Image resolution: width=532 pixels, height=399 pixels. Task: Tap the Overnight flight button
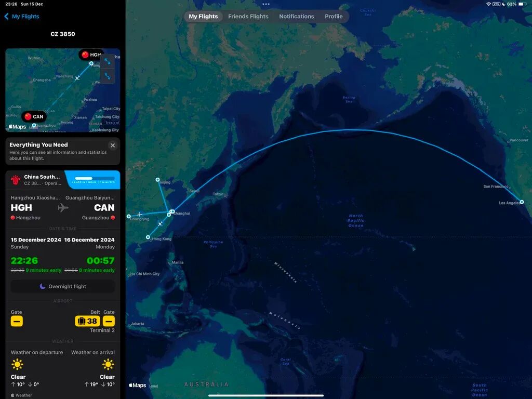[x=63, y=286]
